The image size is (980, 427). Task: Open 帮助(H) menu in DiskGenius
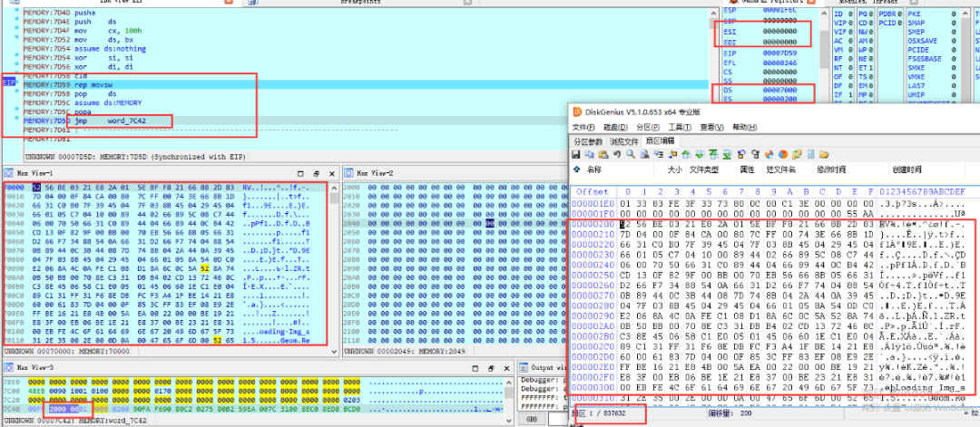click(746, 127)
